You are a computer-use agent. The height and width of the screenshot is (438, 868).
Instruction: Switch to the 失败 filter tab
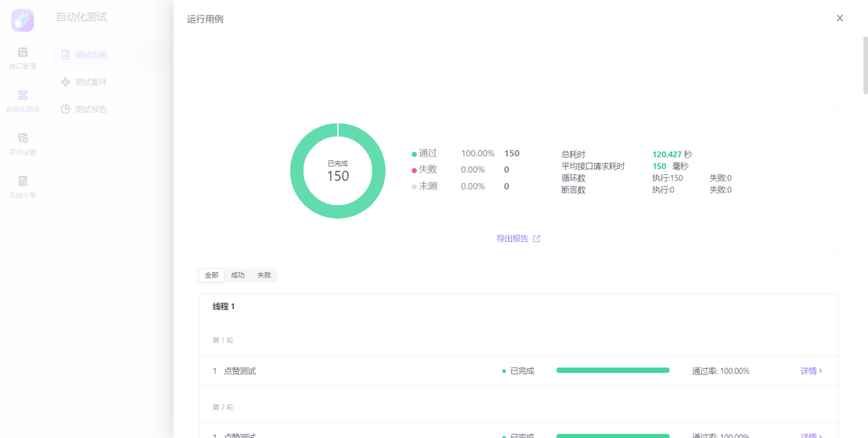[264, 275]
